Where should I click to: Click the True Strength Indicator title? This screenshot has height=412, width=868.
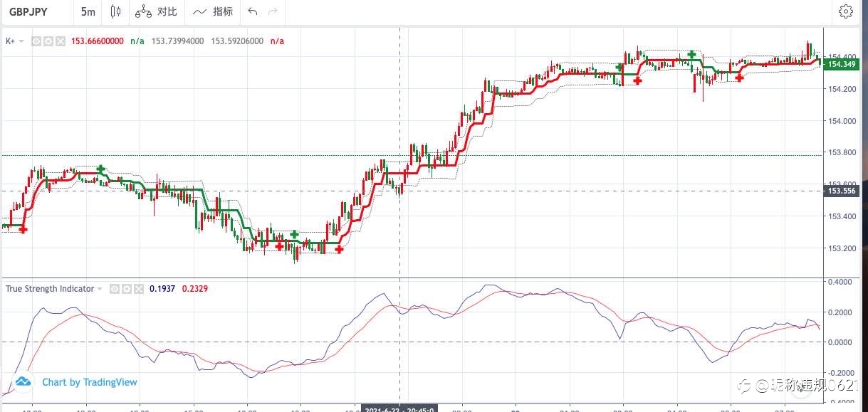(x=50, y=289)
